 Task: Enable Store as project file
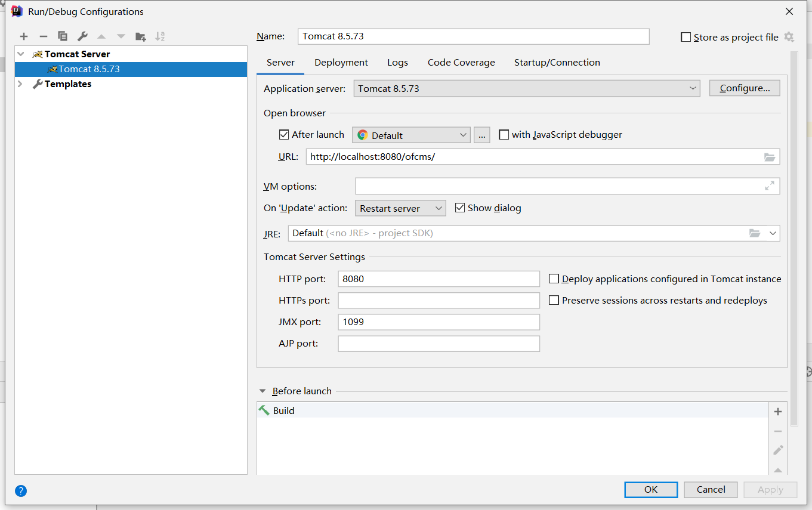[686, 37]
